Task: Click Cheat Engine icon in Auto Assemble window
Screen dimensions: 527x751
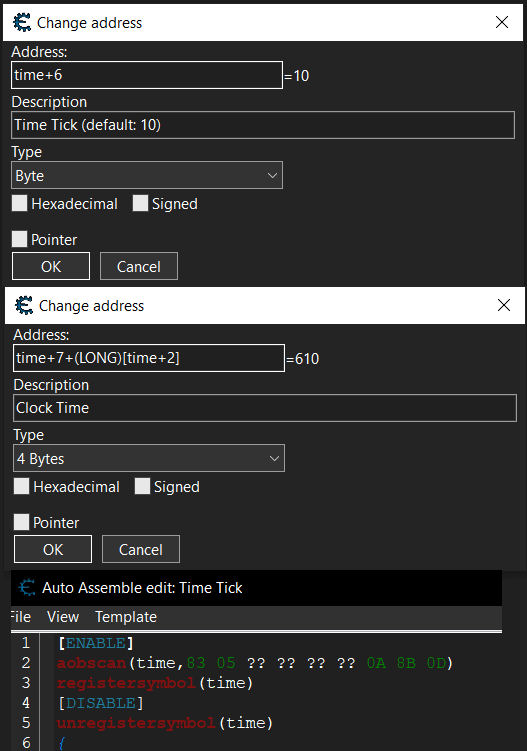Action: [27, 588]
